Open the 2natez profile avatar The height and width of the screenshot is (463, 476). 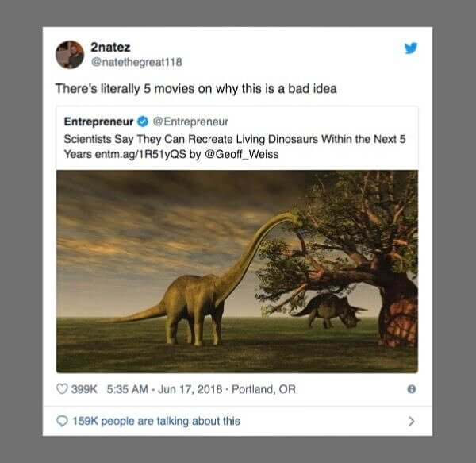[70, 55]
